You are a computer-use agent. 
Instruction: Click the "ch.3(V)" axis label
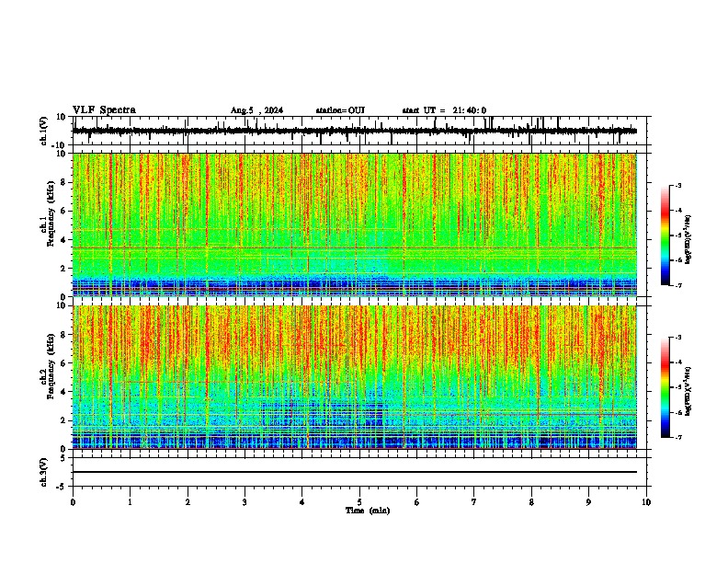coord(44,473)
